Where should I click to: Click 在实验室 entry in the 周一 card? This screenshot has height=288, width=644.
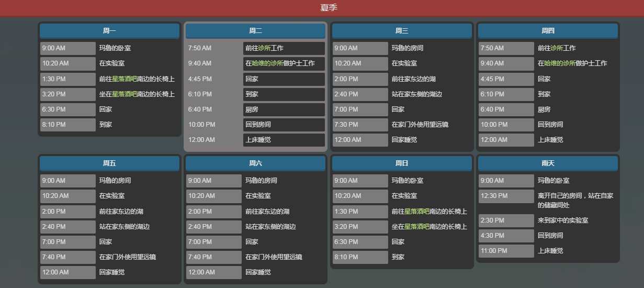(x=112, y=63)
